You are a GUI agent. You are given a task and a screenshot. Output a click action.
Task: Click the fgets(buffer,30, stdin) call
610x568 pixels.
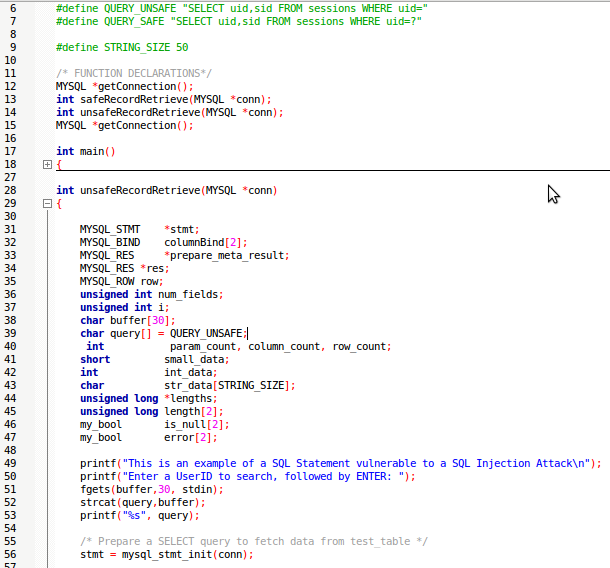click(152, 489)
